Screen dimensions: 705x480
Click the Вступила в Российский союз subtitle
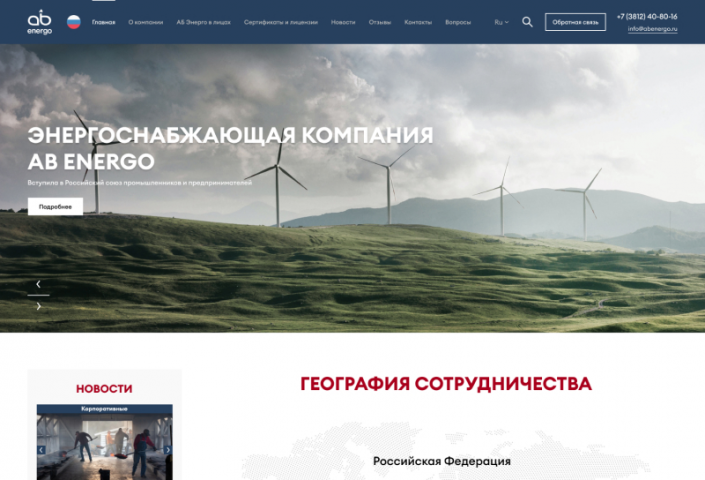tap(139, 183)
